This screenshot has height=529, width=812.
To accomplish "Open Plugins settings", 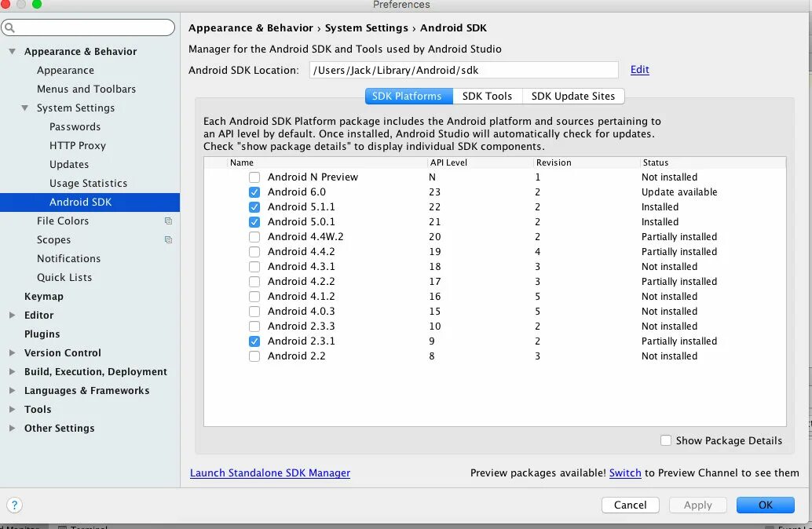I will coord(42,334).
